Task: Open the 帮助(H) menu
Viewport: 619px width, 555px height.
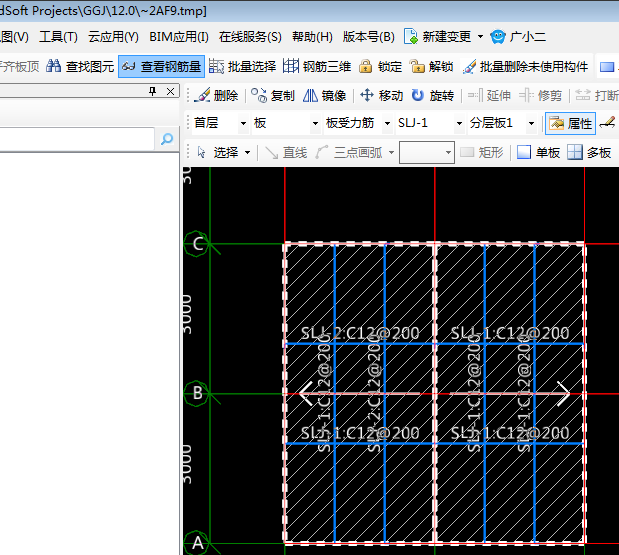Action: coord(312,37)
